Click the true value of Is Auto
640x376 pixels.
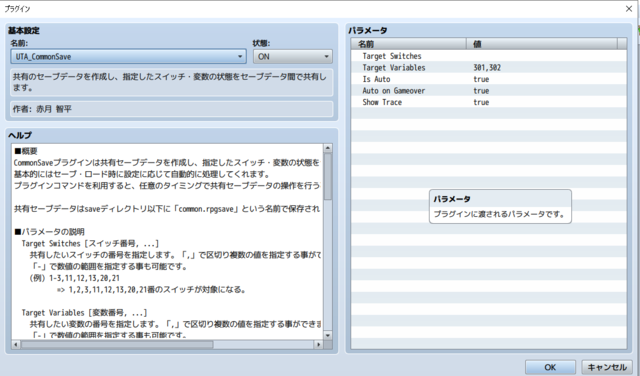point(481,79)
